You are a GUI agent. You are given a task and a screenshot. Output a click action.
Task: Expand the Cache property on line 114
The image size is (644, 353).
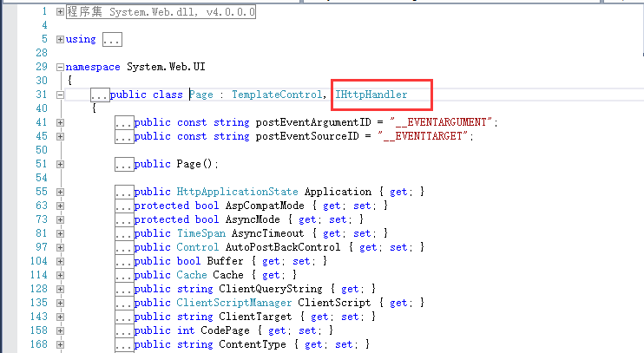coord(60,275)
